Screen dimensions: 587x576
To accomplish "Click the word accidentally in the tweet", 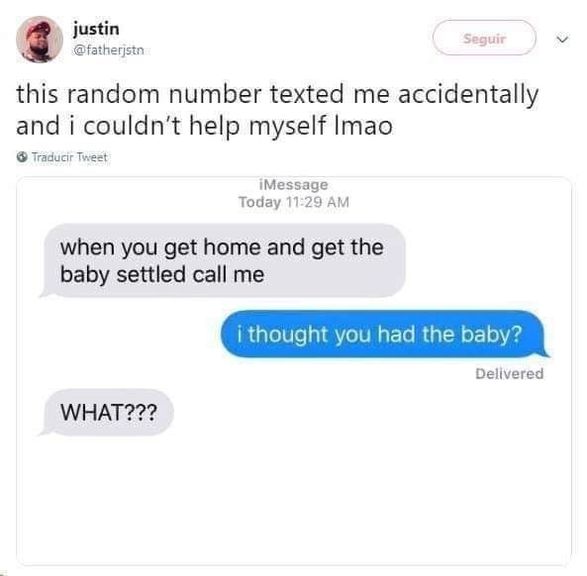I will (x=468, y=95).
